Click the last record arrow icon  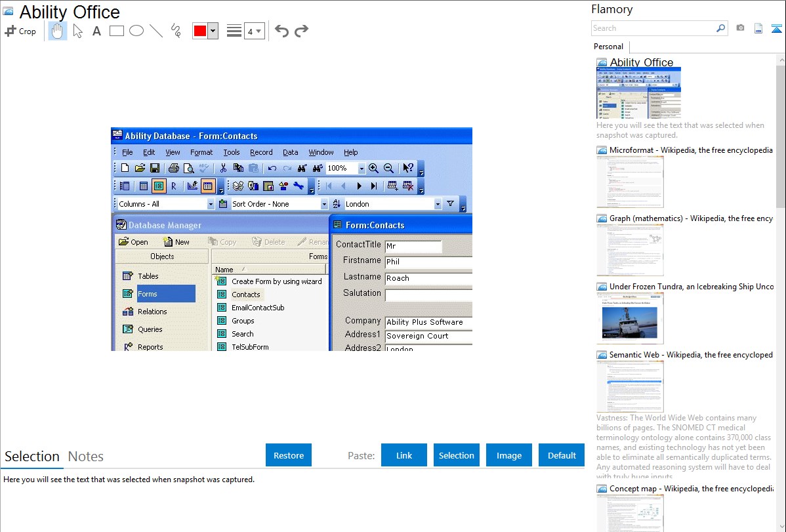click(374, 186)
